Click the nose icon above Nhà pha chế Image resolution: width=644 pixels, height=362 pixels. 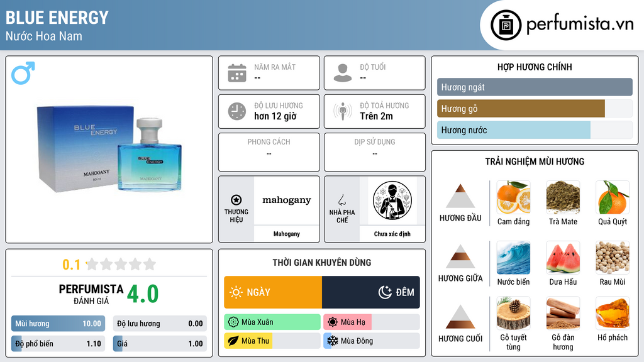pos(341,200)
